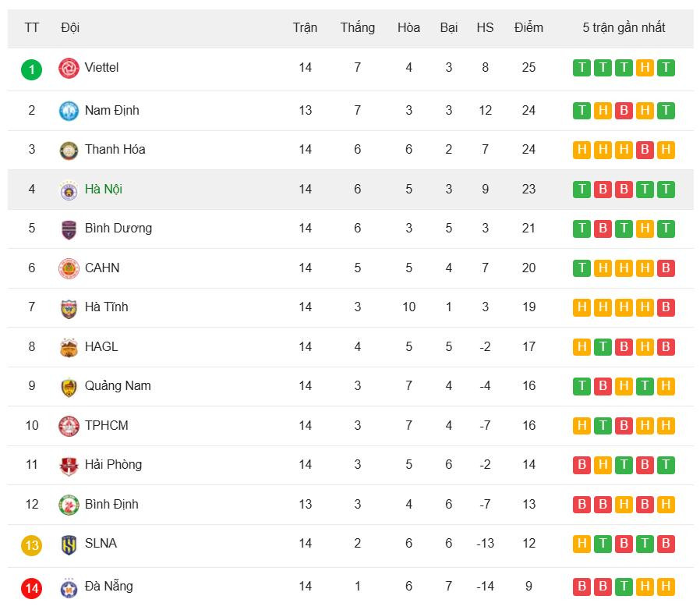Click the Thắng column header
The image size is (700, 610).
click(357, 28)
